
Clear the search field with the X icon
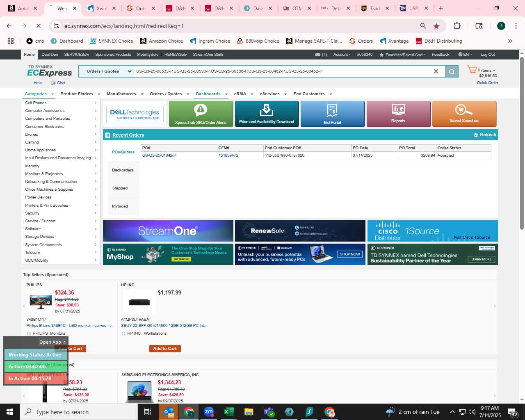436,71
